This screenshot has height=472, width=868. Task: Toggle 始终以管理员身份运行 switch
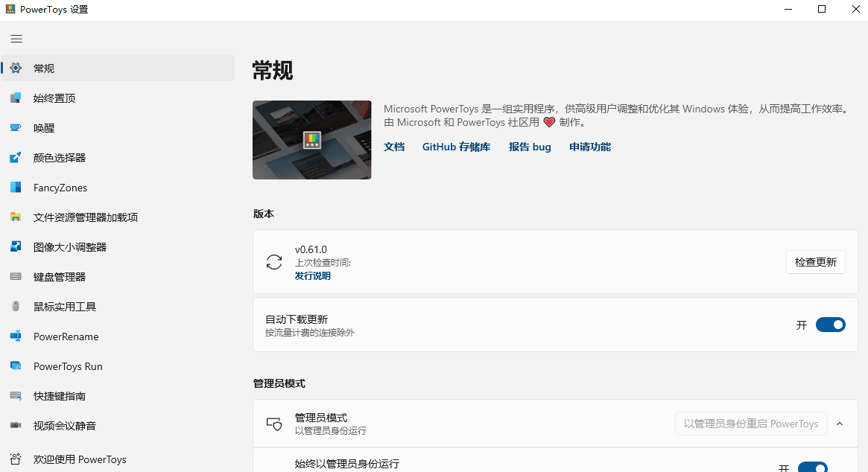pyautogui.click(x=812, y=468)
